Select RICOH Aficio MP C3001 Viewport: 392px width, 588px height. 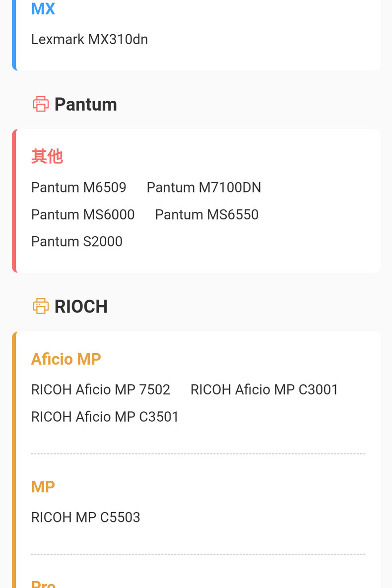[264, 390]
